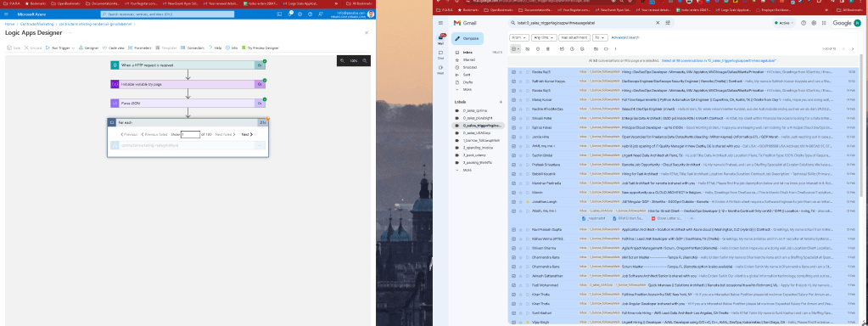Image resolution: width=868 pixels, height=326 pixels.
Task: Open Connectors in the Logic Apps toolbar
Action: coord(193,48)
